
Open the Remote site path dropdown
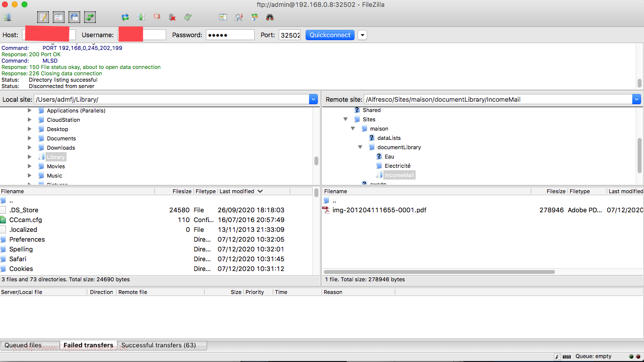pyautogui.click(x=636, y=99)
